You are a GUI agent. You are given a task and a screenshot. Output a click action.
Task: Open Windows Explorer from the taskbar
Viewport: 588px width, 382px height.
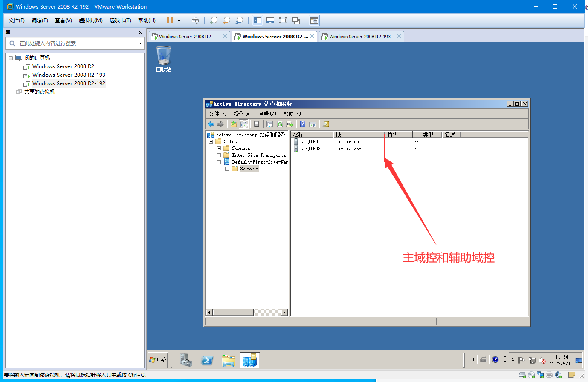click(229, 360)
